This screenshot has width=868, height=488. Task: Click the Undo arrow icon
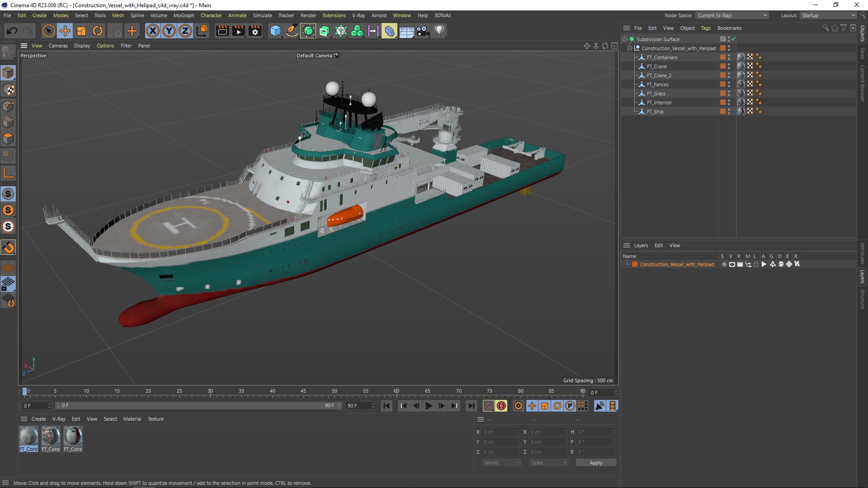pos(12,31)
